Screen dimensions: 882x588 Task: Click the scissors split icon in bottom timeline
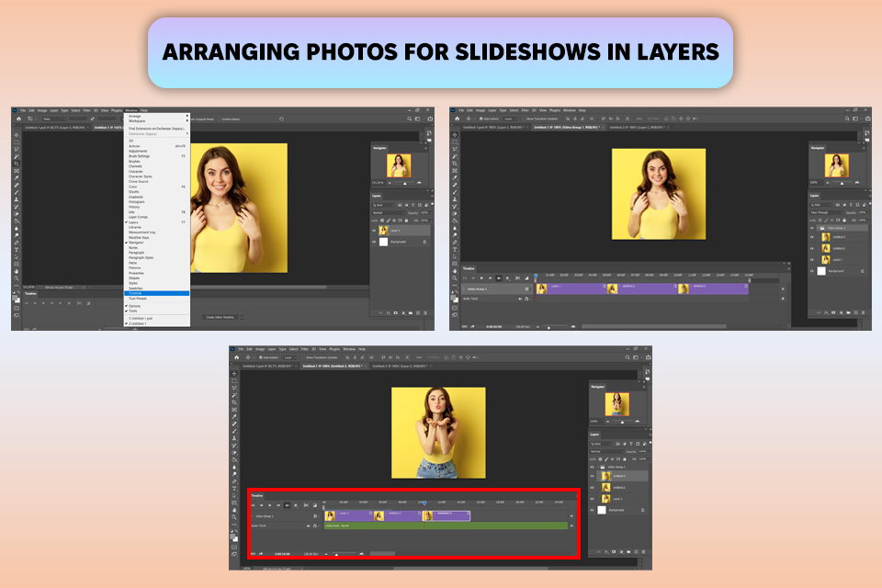[305, 504]
